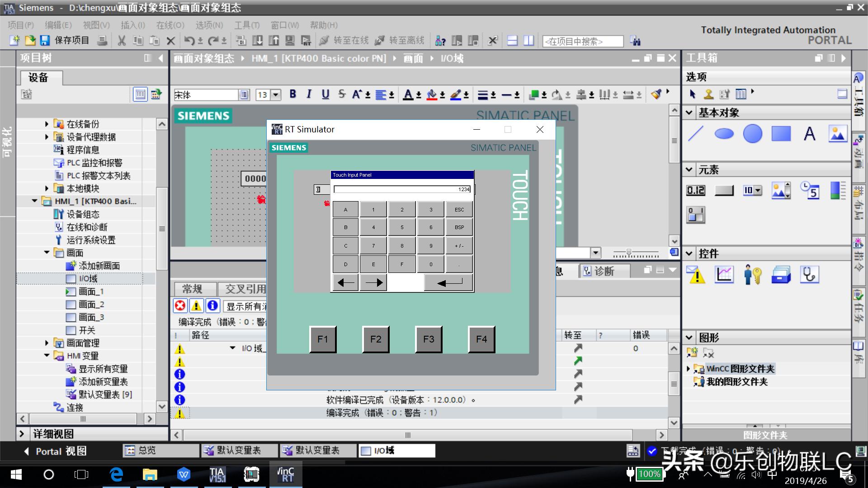This screenshot has width=868, height=488.
Task: Expand 详细视图 panel
Action: pos(21,434)
